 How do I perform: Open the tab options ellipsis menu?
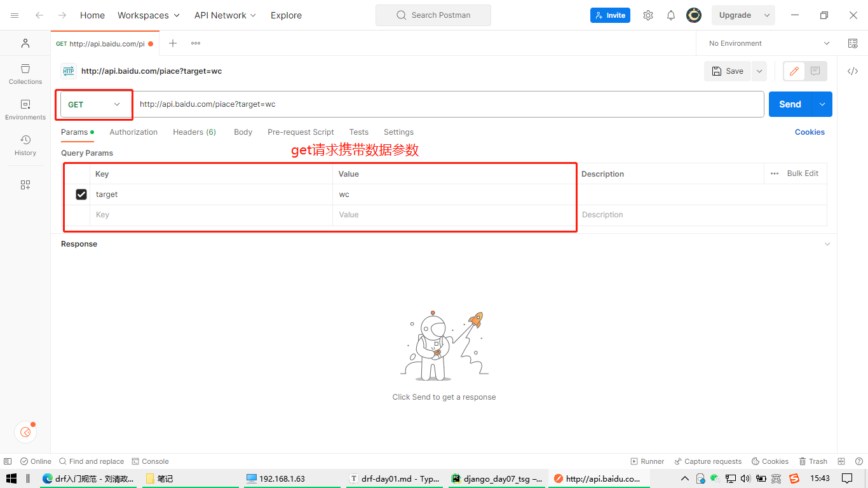(x=196, y=43)
